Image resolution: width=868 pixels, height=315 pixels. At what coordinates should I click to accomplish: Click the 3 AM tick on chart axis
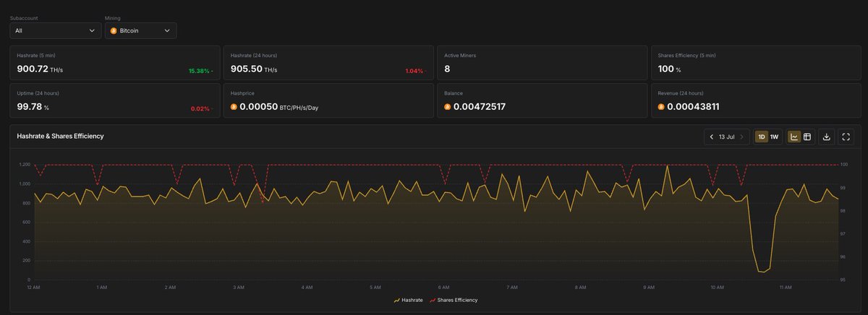[x=238, y=287]
